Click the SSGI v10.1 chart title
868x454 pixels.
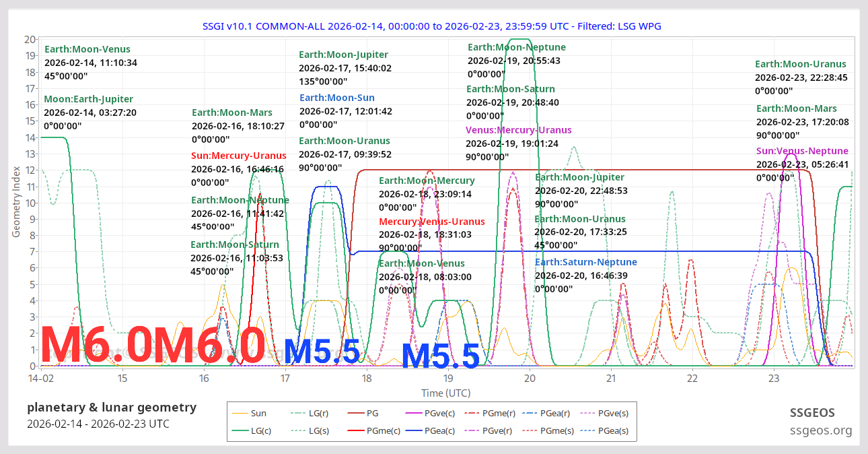point(433,26)
